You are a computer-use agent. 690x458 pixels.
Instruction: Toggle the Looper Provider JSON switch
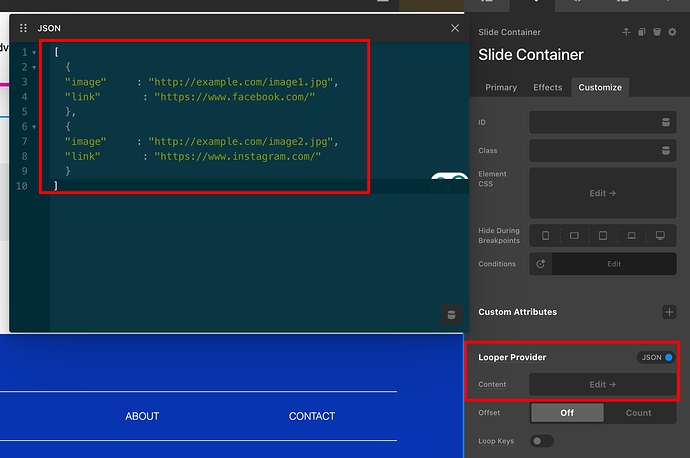656,357
